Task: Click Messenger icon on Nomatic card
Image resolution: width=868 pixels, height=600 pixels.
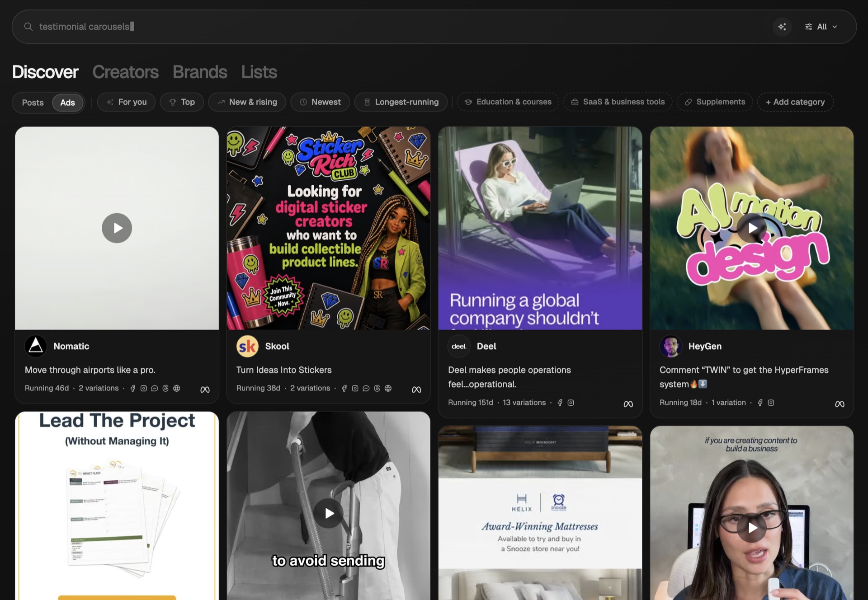Action: click(155, 389)
